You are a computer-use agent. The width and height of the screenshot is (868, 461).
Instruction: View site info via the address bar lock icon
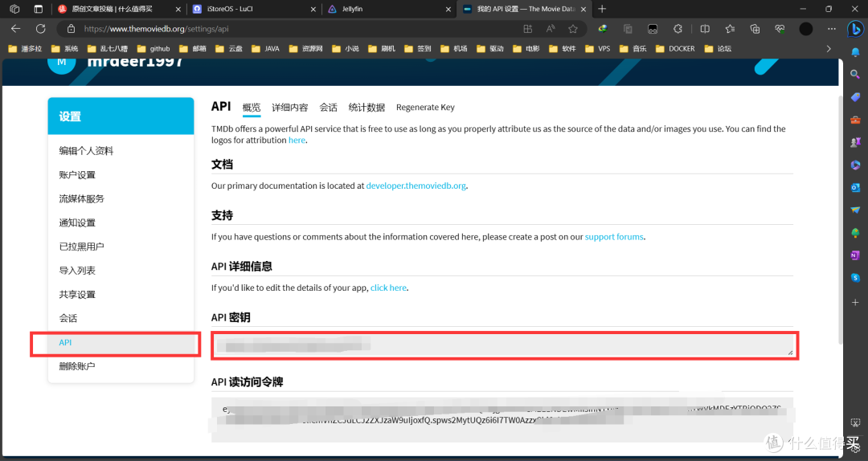[71, 29]
